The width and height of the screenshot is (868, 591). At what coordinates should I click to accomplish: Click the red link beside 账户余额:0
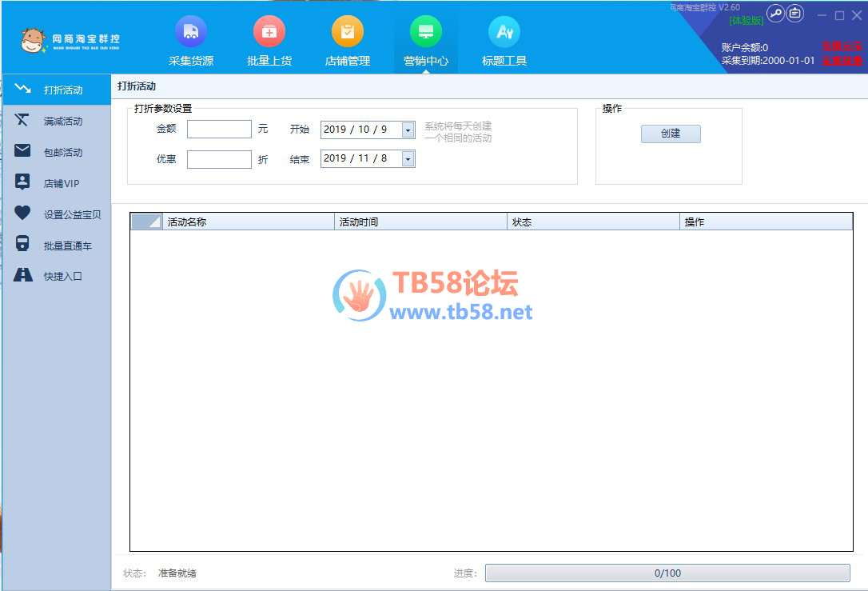pyautogui.click(x=842, y=46)
